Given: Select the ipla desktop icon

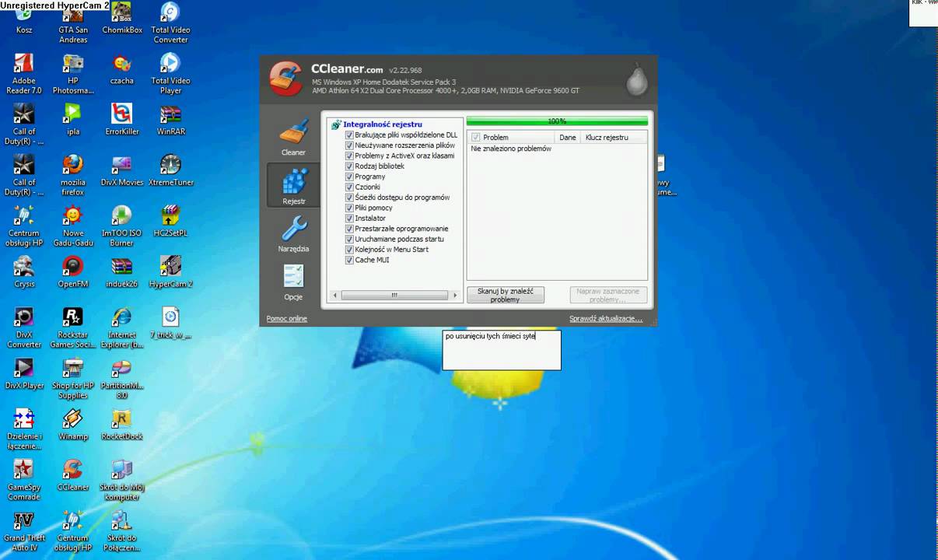Looking at the screenshot, I should [x=73, y=120].
